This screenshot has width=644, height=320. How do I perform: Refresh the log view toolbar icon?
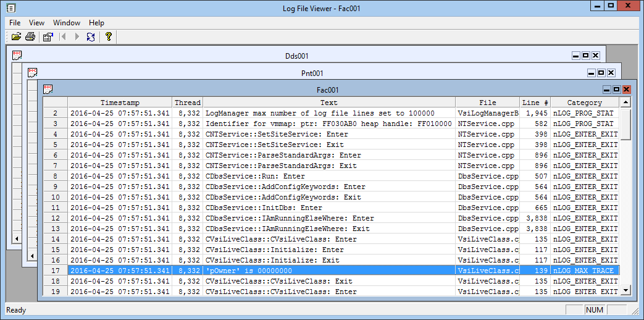tap(91, 37)
